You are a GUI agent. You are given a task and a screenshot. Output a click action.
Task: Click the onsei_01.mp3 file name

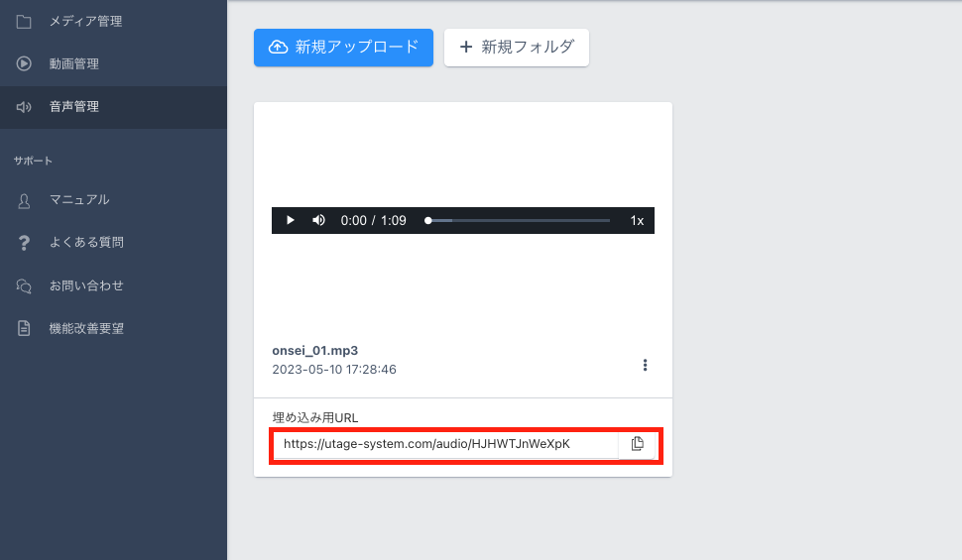point(314,350)
